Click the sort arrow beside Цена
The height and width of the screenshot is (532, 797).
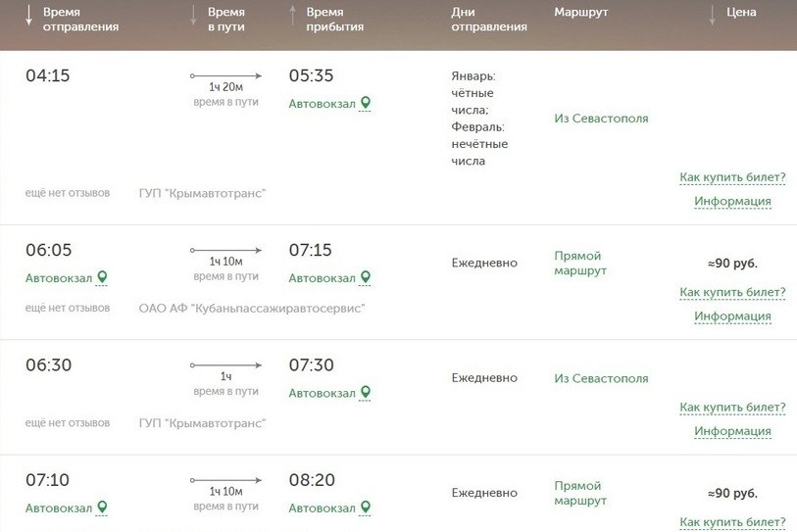pos(712,14)
